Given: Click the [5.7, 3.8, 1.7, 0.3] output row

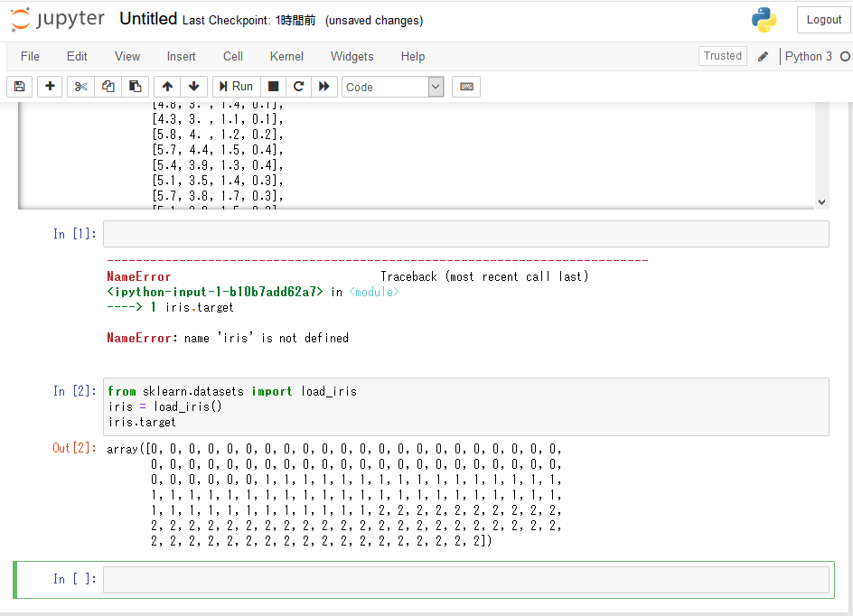Looking at the screenshot, I should click(x=218, y=196).
